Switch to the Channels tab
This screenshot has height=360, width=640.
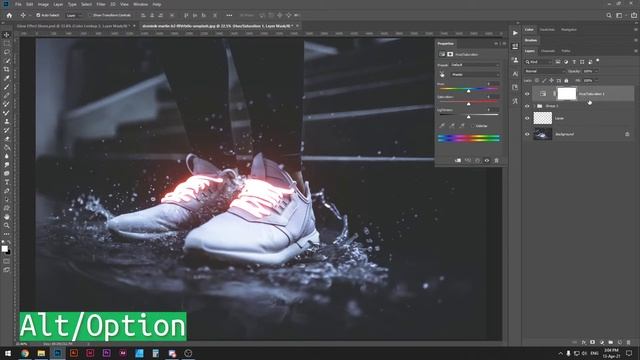pyautogui.click(x=548, y=51)
